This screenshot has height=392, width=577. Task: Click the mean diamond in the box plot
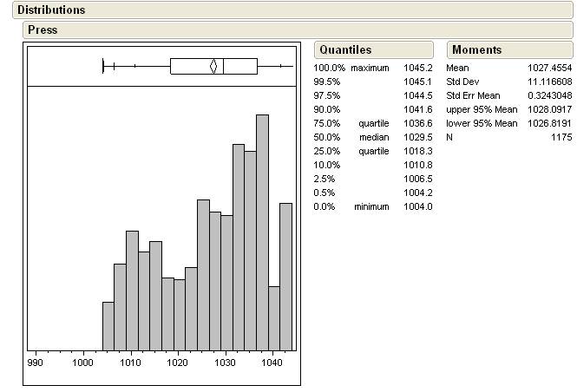(x=213, y=66)
